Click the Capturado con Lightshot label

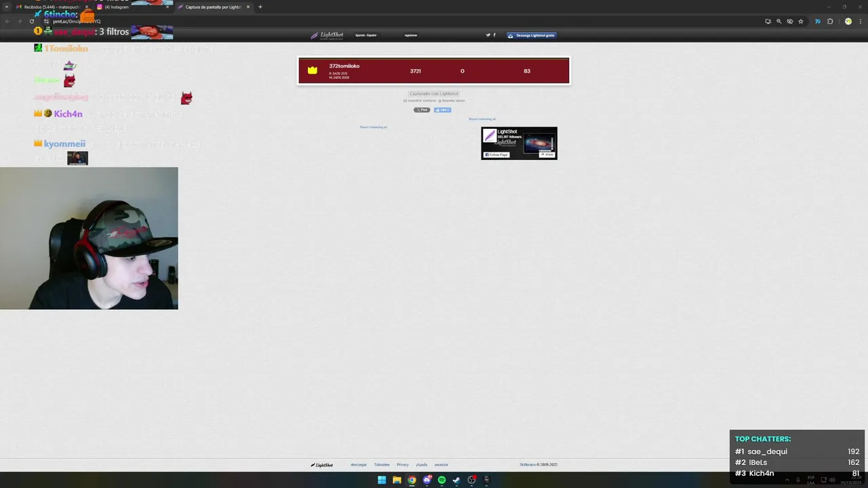[434, 94]
